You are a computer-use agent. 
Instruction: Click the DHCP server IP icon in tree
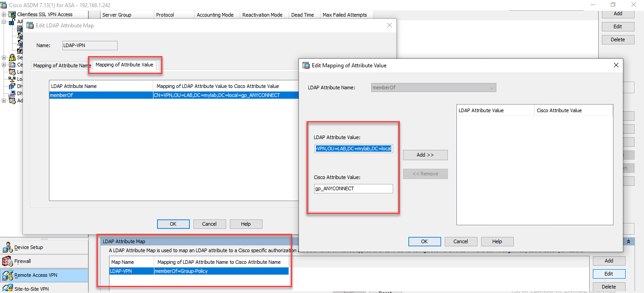click(12, 86)
